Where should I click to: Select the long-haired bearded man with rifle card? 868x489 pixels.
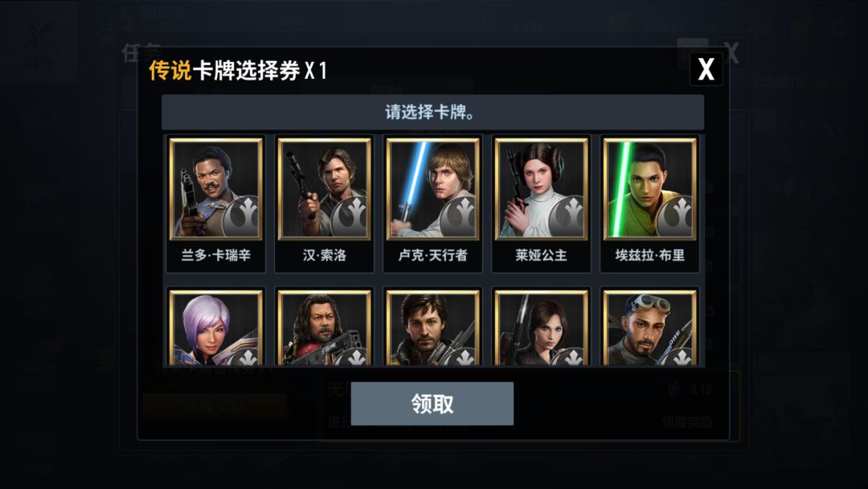(x=325, y=327)
